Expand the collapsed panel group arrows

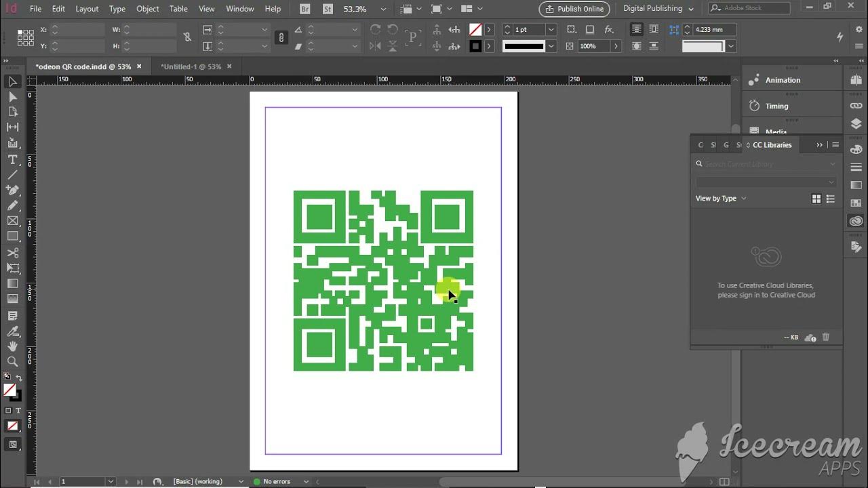(819, 145)
